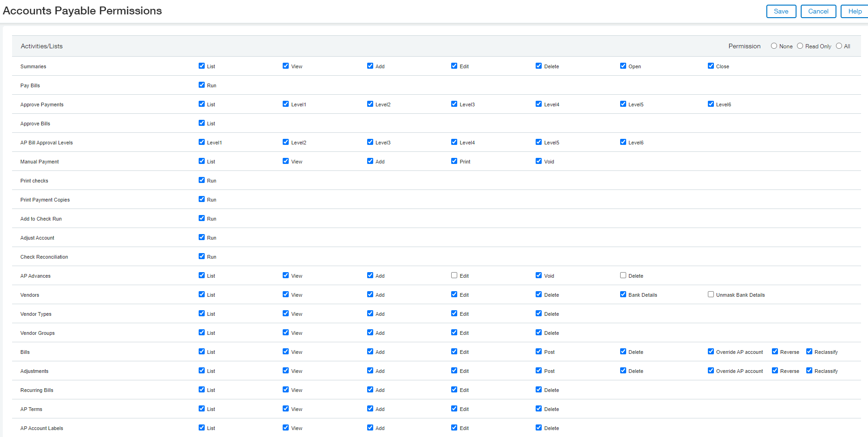
Task: Toggle Level3 for Approve Payments
Action: click(x=454, y=104)
